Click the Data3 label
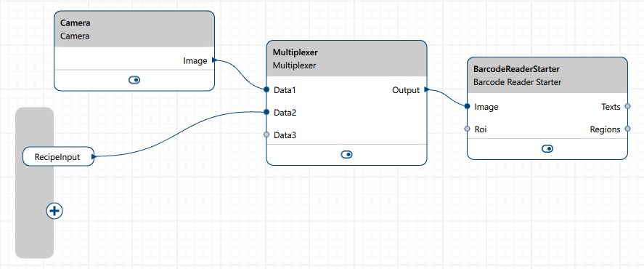 [x=285, y=135]
